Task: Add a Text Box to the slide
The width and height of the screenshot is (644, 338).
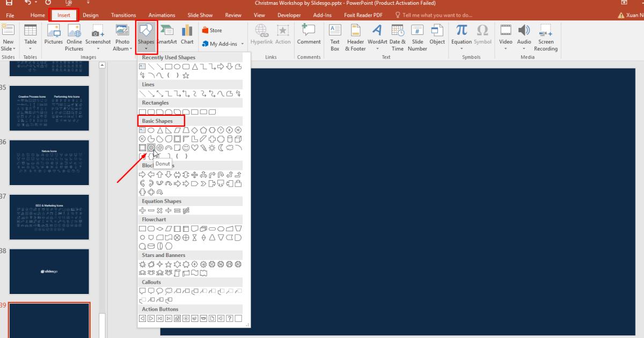Action: pyautogui.click(x=335, y=38)
